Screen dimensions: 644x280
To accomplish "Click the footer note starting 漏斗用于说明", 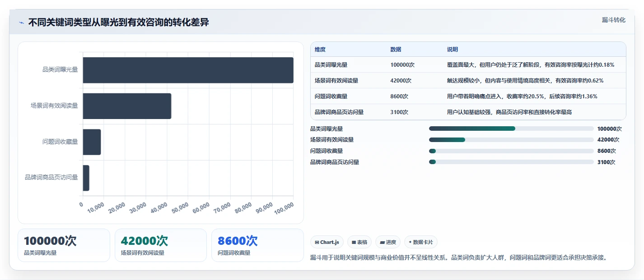I will (x=459, y=258).
